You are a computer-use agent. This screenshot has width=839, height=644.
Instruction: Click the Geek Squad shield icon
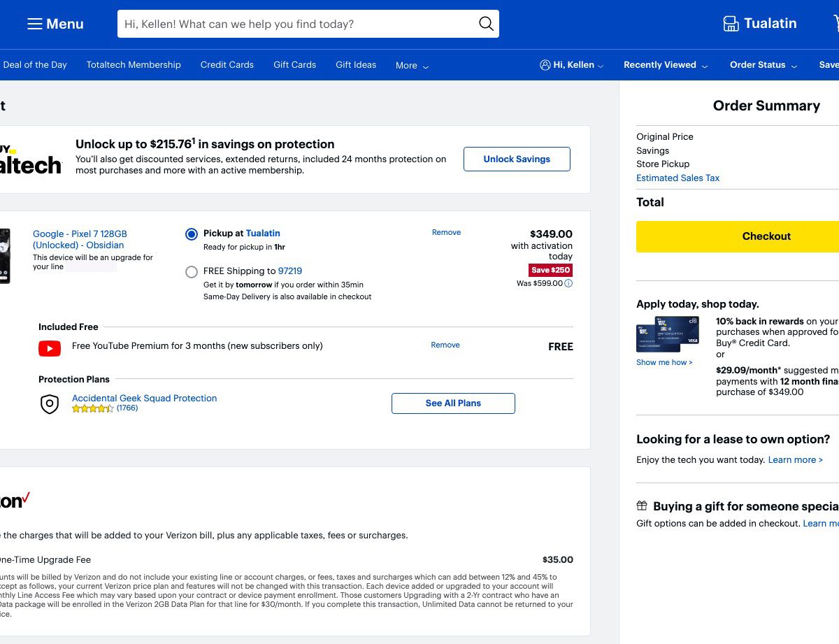click(50, 403)
